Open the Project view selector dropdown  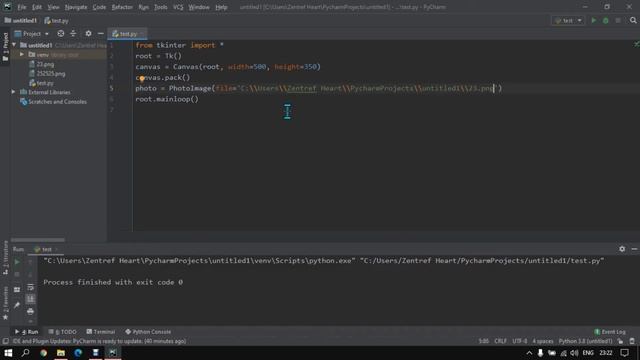click(32, 33)
